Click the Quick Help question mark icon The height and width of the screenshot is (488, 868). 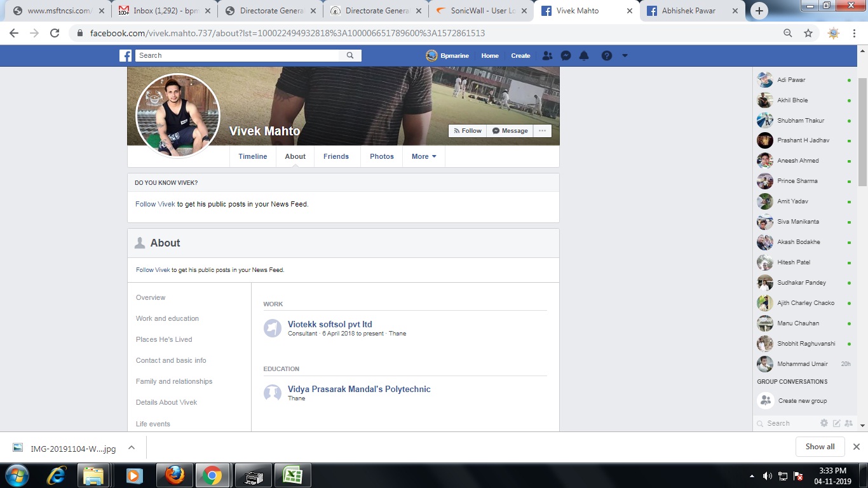(607, 56)
